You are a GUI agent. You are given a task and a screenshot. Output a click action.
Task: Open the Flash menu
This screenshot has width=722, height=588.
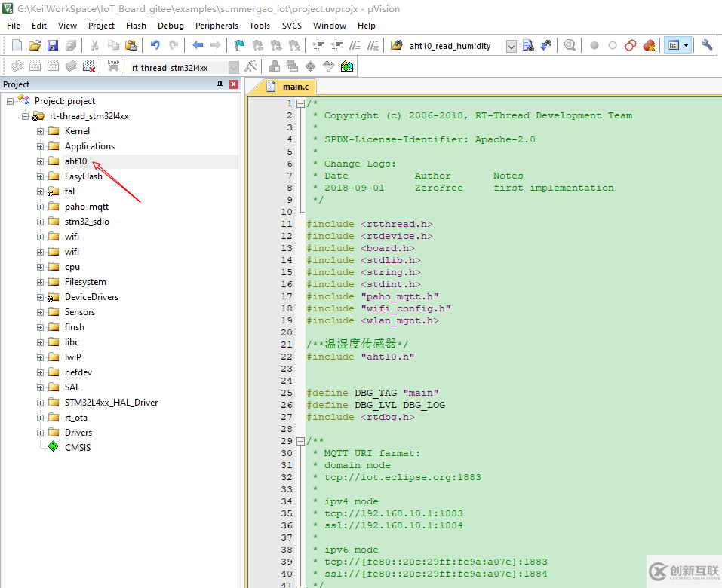(136, 26)
